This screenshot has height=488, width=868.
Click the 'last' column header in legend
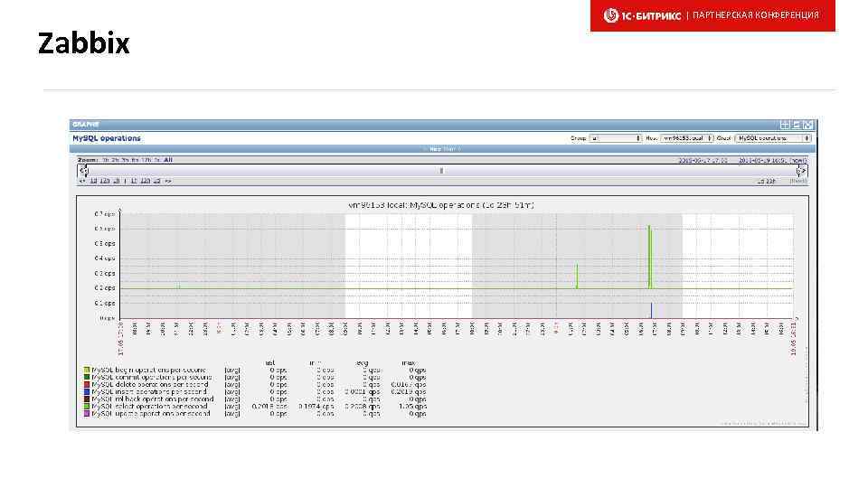[x=270, y=363]
